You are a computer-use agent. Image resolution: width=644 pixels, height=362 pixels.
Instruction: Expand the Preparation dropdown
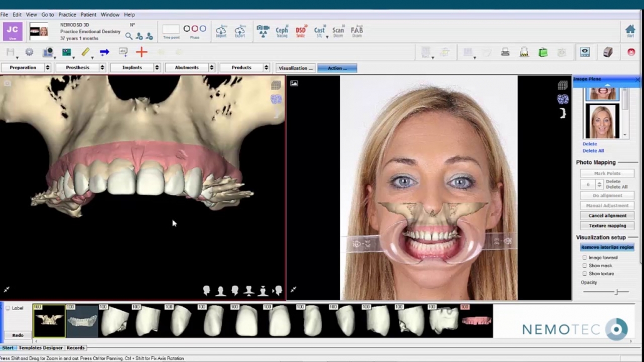pos(48,68)
